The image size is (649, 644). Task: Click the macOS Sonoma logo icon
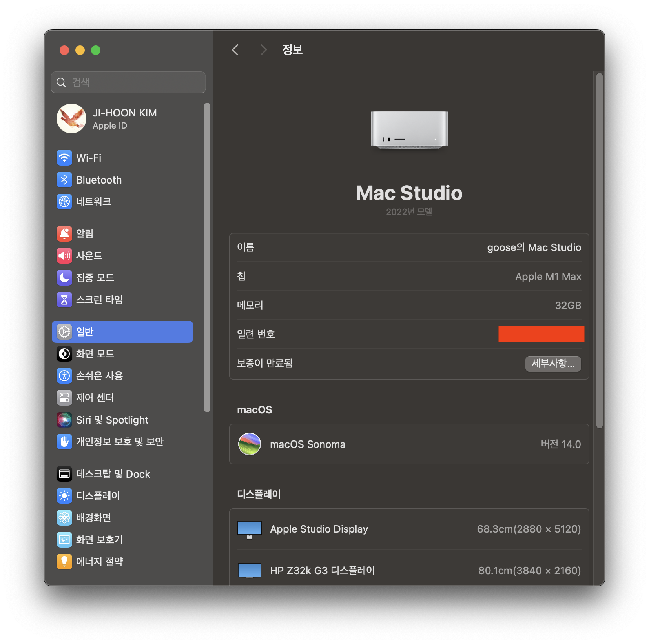[250, 444]
